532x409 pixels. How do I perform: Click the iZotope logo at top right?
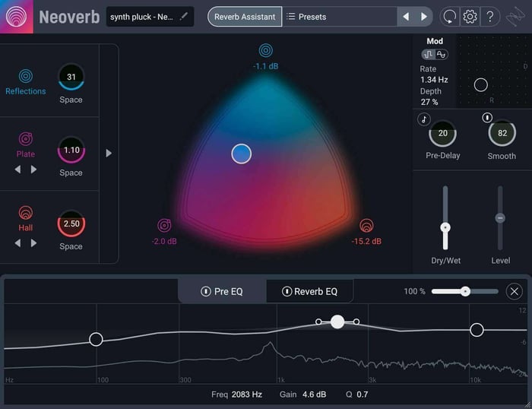click(x=515, y=17)
